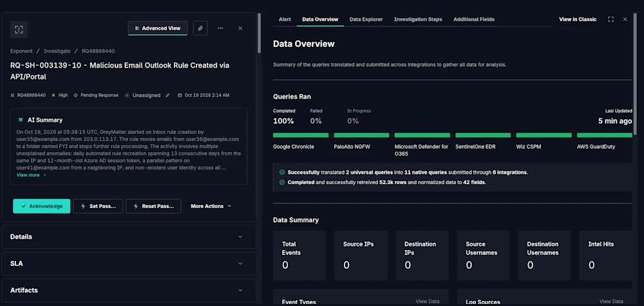Screen dimensions: 644x306
Task: Expand the Details section
Action: point(129,237)
